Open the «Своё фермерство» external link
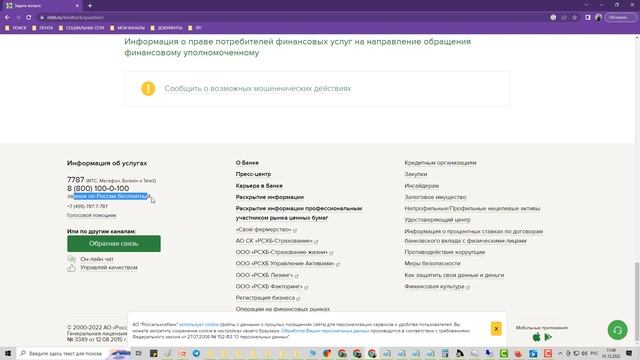This screenshot has width=640, height=360. [x=266, y=230]
